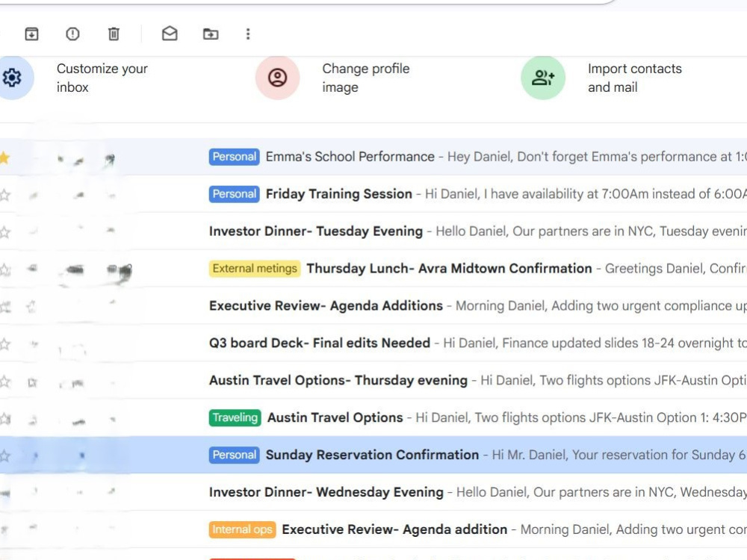Open the Change profile image link

(365, 78)
